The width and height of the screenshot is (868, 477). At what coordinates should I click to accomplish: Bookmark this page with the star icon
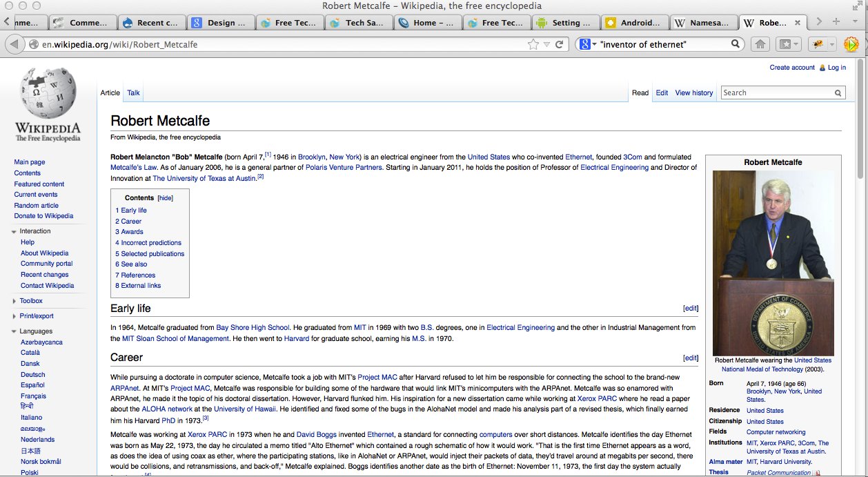point(533,44)
